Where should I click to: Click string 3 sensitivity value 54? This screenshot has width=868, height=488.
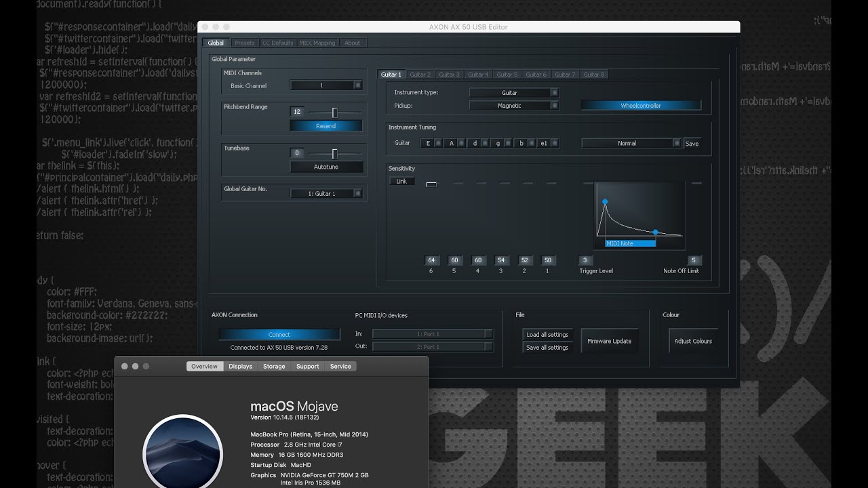[x=501, y=260]
